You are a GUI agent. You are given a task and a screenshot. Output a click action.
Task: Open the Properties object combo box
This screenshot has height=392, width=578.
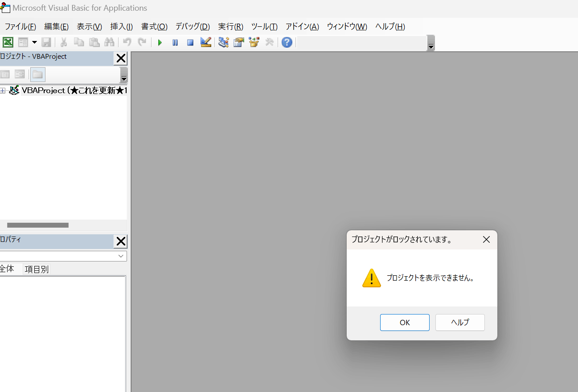pos(63,256)
